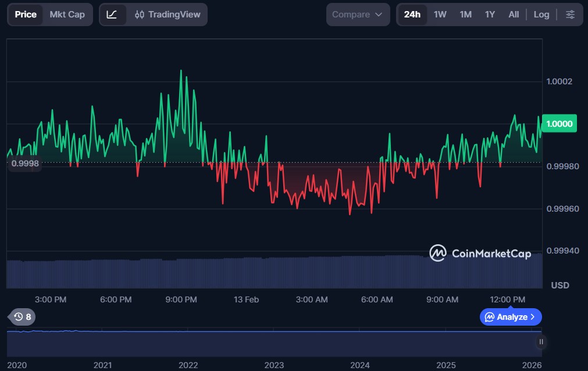588x371 pixels.
Task: Click the range selector pause handle
Action: 541,342
